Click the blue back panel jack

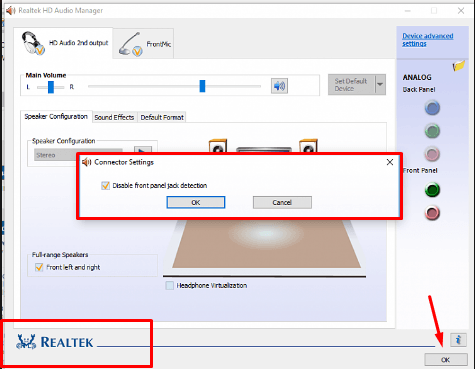pos(432,108)
